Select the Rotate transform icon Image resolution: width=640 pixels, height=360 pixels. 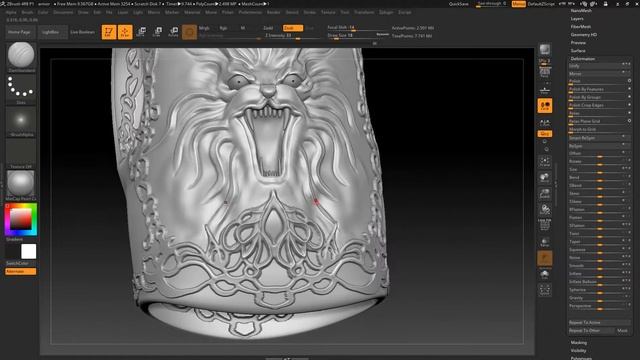[x=173, y=32]
